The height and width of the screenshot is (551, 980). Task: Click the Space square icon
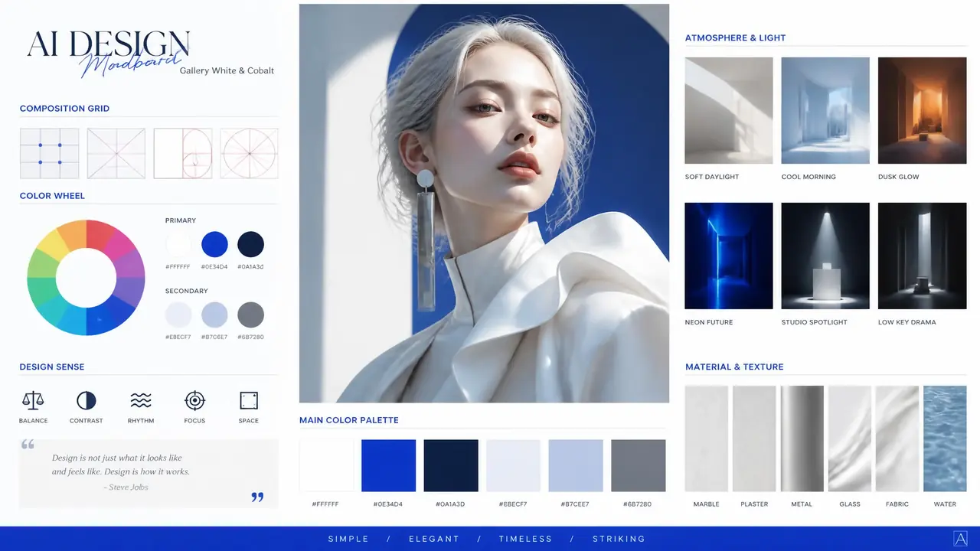(x=249, y=400)
